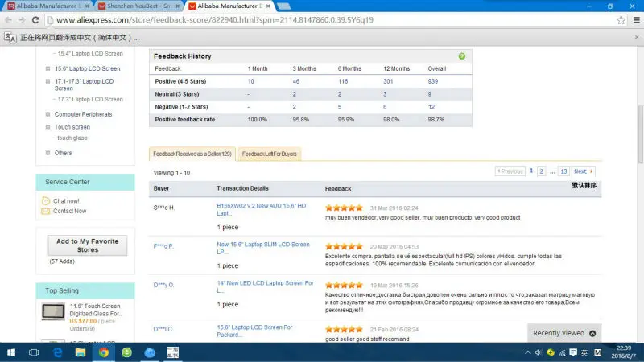Bookmark page with star icon

click(x=621, y=19)
